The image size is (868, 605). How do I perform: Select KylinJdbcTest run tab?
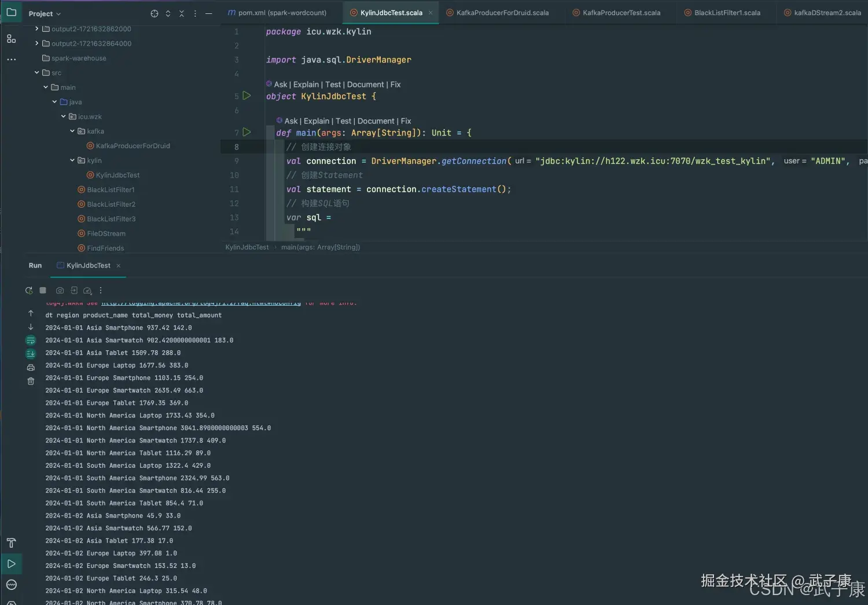pos(88,265)
